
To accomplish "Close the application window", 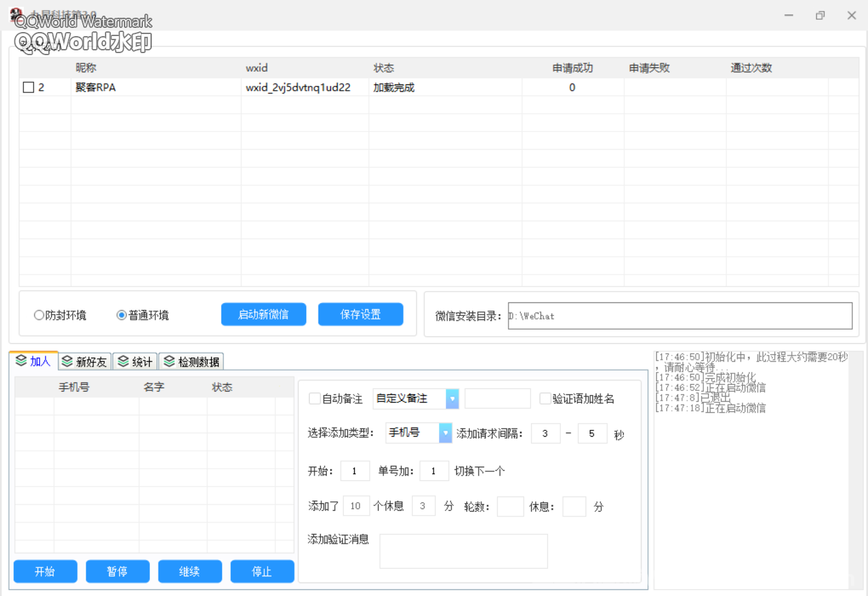I will click(x=852, y=15).
